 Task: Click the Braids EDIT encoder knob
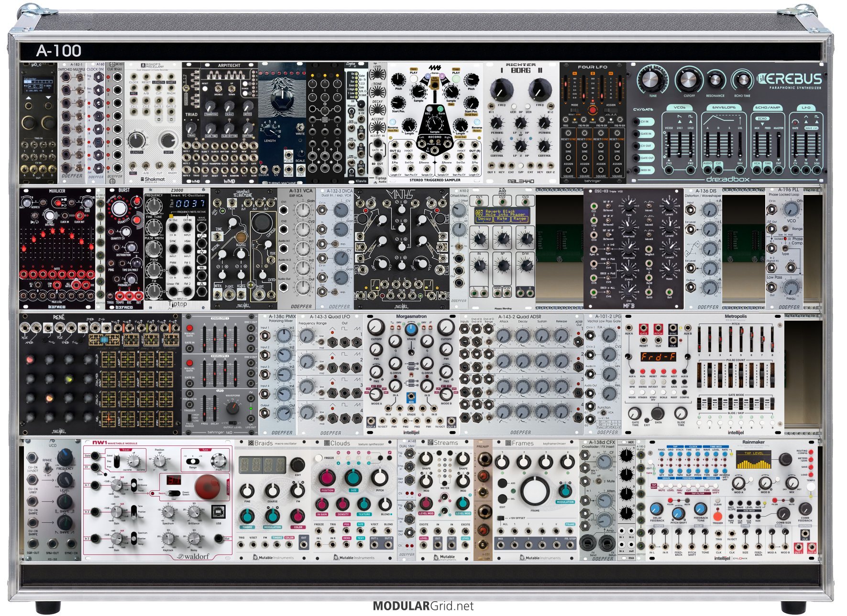297,465
